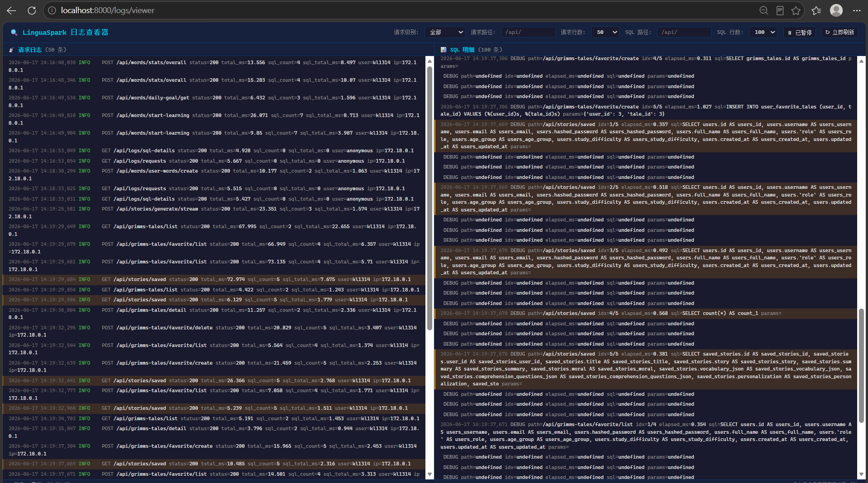Select SQL entry idx=4/5 SELECT count(*)

(646, 314)
